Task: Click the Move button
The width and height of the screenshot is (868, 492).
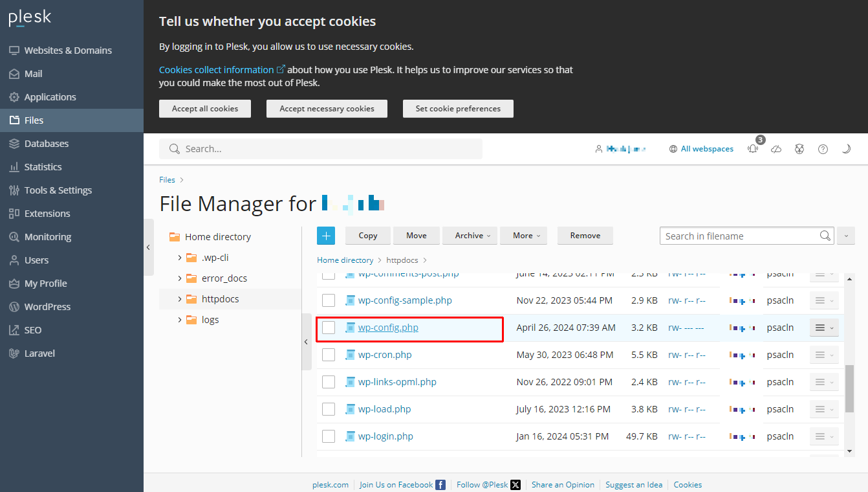Action: click(417, 236)
